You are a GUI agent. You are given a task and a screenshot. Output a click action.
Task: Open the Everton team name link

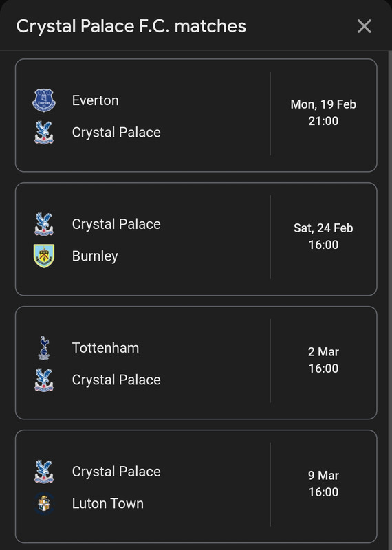click(95, 100)
